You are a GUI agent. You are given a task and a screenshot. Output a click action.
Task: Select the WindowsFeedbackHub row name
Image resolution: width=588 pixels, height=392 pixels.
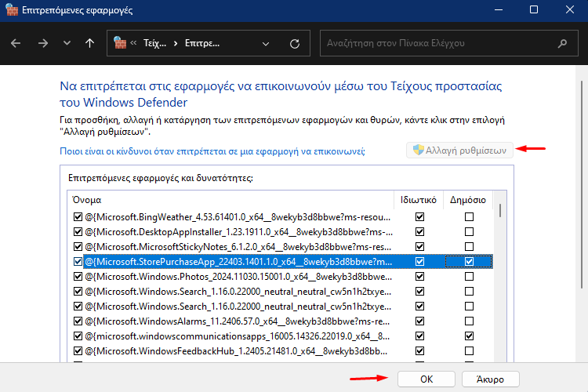click(236, 351)
